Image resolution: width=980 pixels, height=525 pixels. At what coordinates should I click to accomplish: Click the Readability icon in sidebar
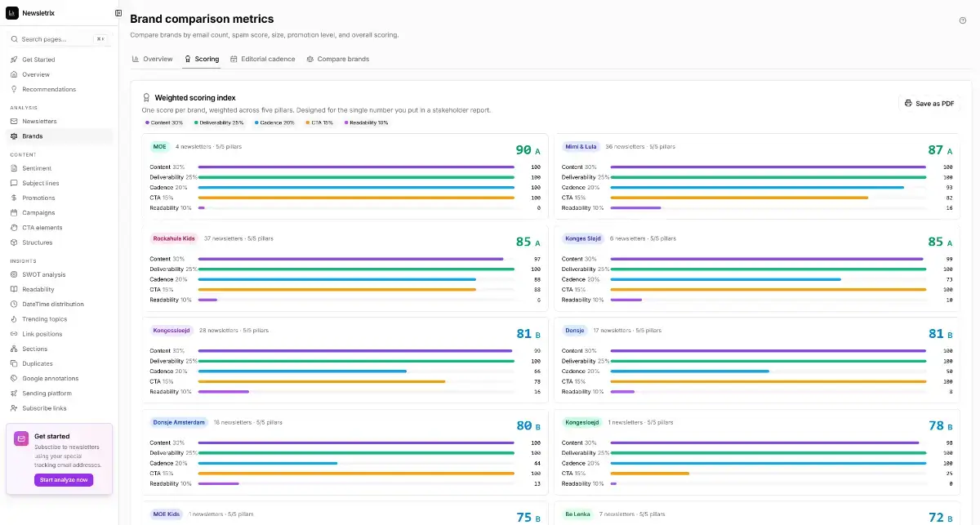(14, 289)
